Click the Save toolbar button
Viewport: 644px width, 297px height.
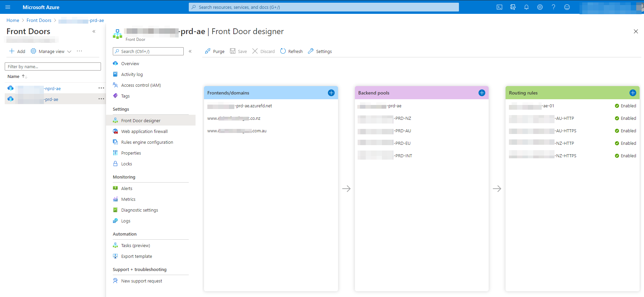coord(238,51)
